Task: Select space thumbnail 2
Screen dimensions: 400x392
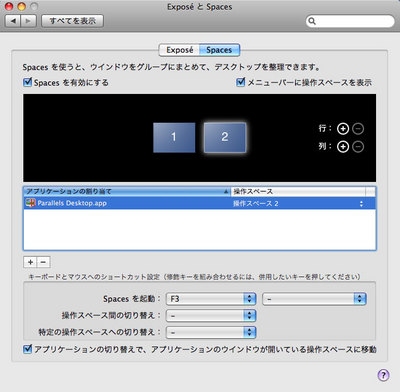Action: [x=225, y=137]
